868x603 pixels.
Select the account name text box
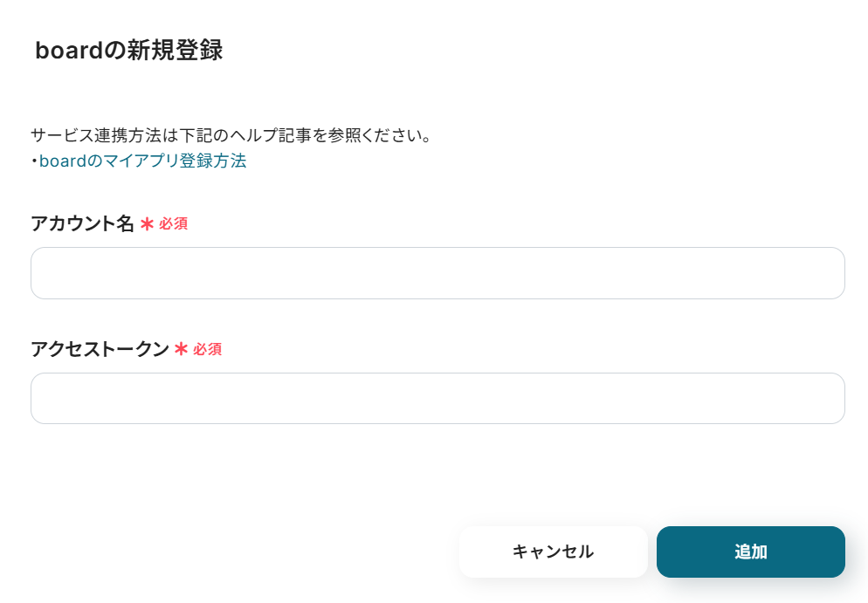click(x=437, y=273)
